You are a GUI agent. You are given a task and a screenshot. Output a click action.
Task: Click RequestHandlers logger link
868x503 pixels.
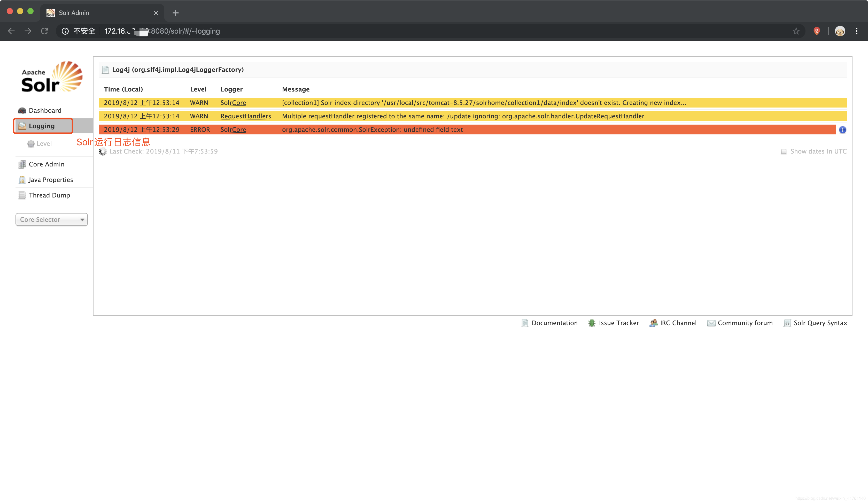coord(246,116)
